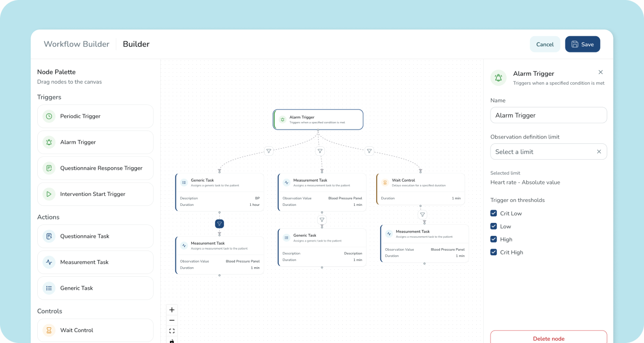Screen dimensions: 644x343
Task: Save the workflow
Action: click(x=583, y=44)
